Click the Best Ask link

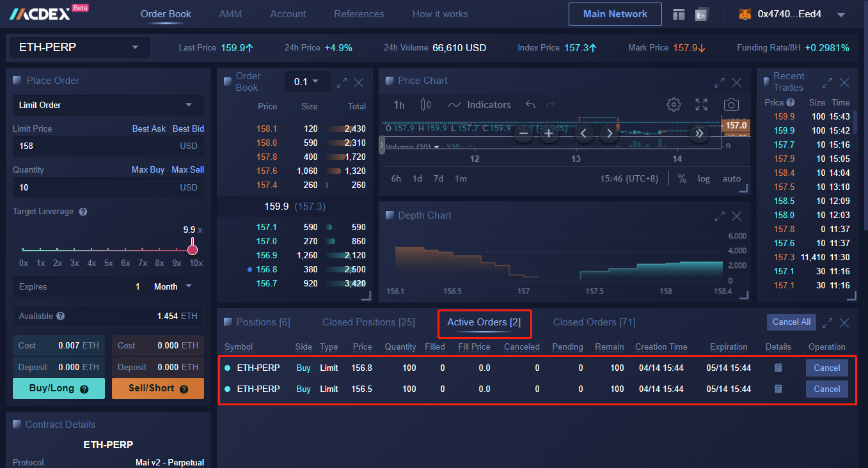click(x=149, y=129)
